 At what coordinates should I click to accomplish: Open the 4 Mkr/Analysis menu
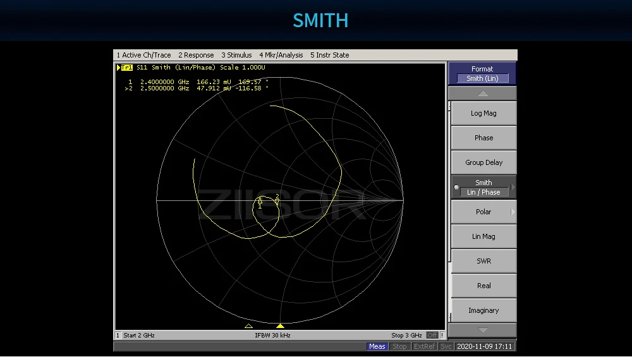pyautogui.click(x=281, y=55)
